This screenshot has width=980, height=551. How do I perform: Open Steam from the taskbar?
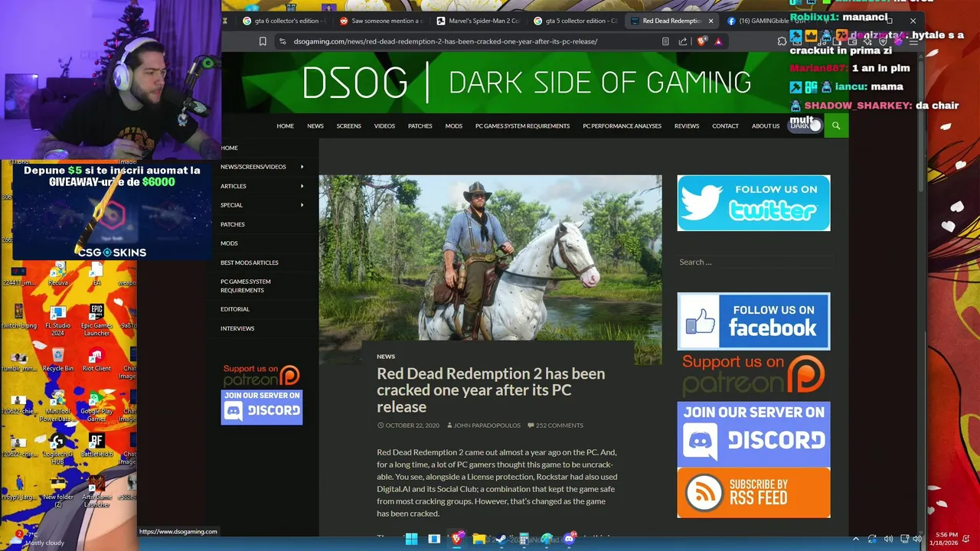pos(501,539)
